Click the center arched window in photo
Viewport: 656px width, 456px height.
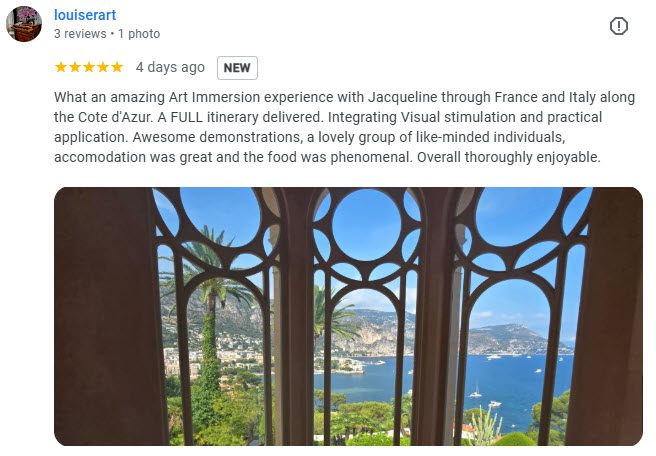pos(365,330)
